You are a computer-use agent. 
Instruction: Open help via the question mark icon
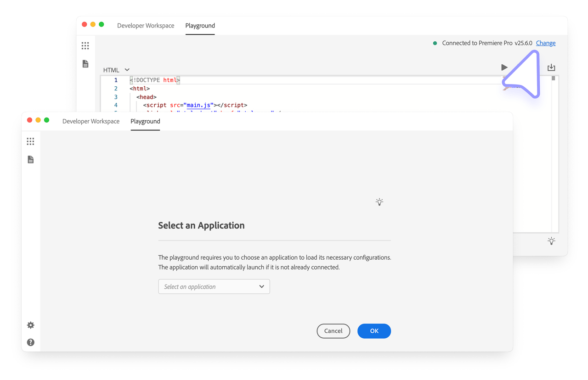click(x=30, y=342)
